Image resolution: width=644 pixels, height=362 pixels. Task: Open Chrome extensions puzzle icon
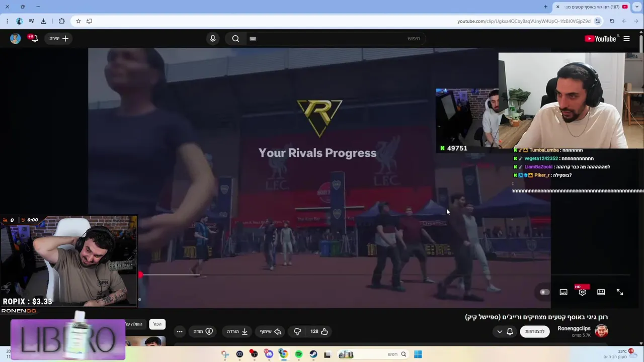click(x=61, y=21)
